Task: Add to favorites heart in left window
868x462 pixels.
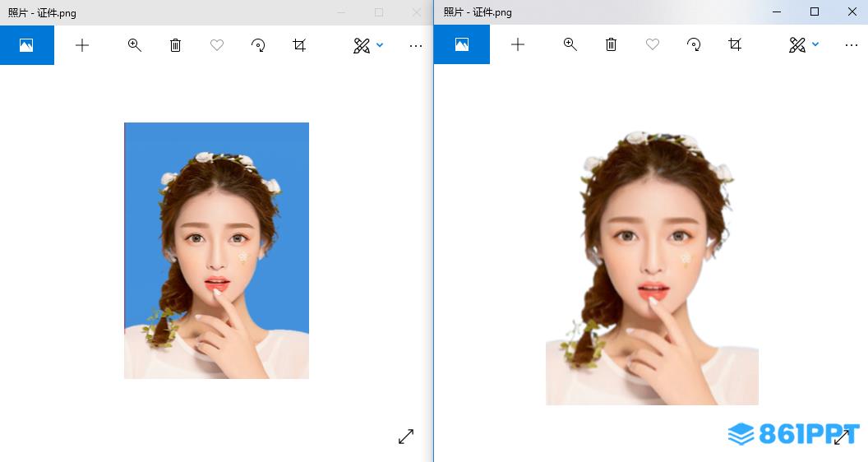Action: point(217,45)
